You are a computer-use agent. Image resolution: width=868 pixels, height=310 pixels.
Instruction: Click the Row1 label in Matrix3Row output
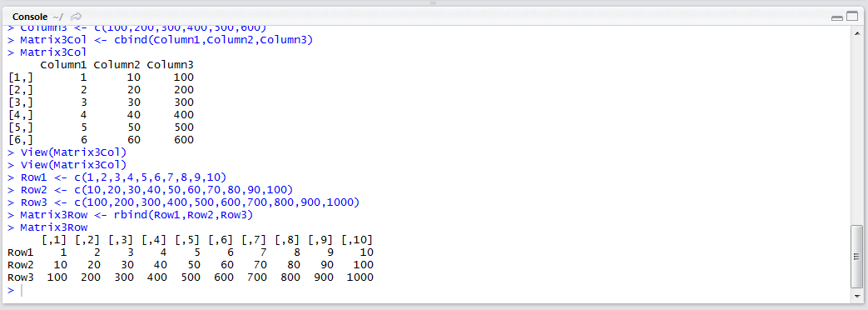point(21,252)
